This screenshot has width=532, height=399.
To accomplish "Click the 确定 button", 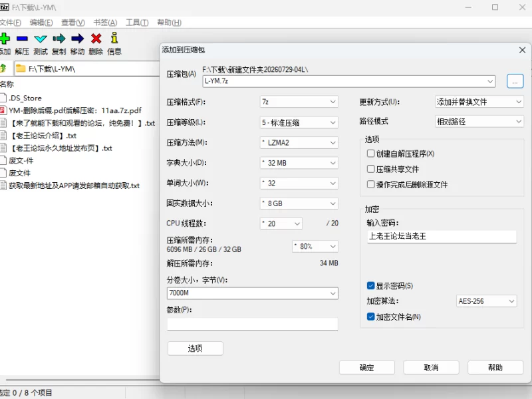I will pos(367,368).
